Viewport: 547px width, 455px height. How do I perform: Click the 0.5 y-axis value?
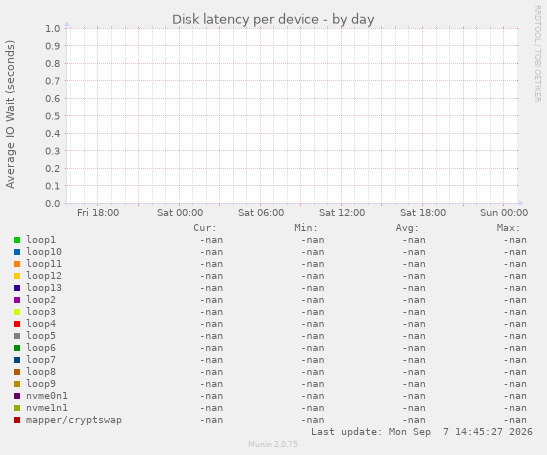pyautogui.click(x=53, y=116)
